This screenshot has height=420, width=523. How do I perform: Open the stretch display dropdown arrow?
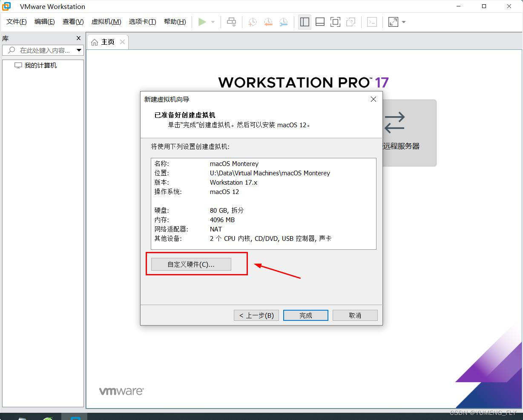[x=404, y=22]
